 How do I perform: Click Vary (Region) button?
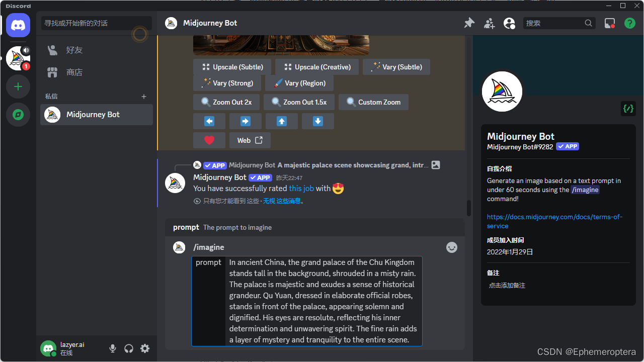(x=299, y=83)
